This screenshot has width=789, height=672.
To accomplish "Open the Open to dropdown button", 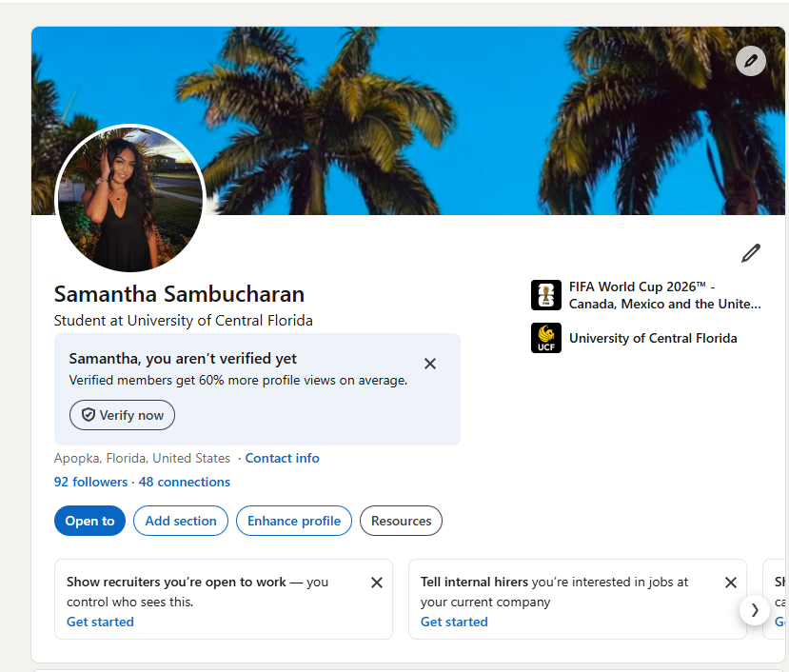I will pyautogui.click(x=89, y=521).
